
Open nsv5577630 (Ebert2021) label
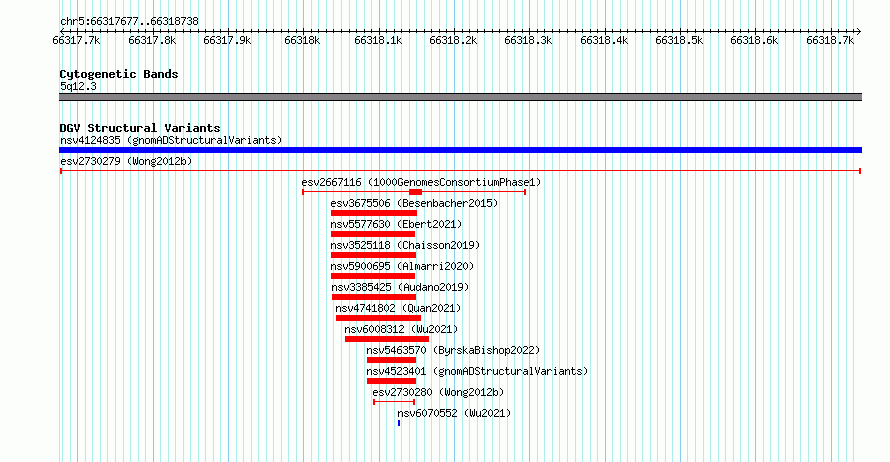396,224
